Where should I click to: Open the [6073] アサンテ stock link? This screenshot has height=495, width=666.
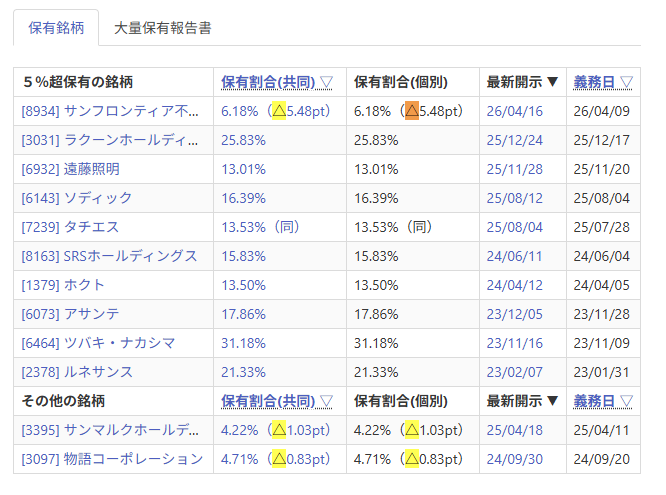(x=71, y=314)
